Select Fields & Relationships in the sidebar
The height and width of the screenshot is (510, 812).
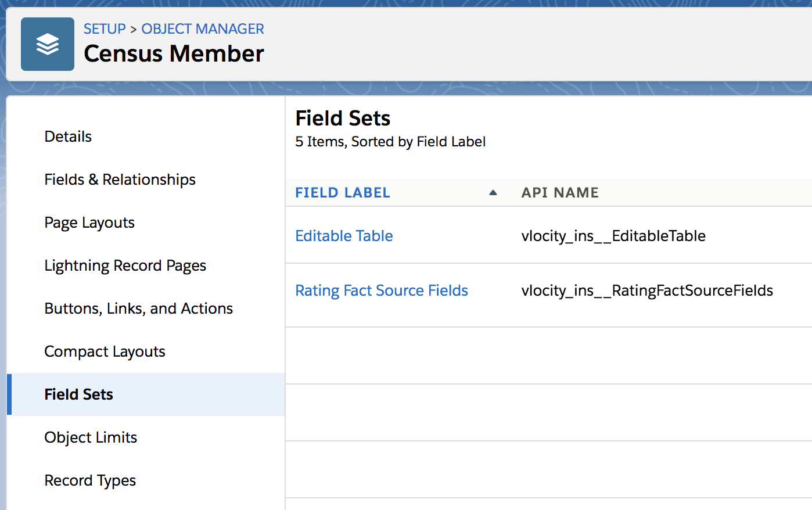[x=120, y=179]
